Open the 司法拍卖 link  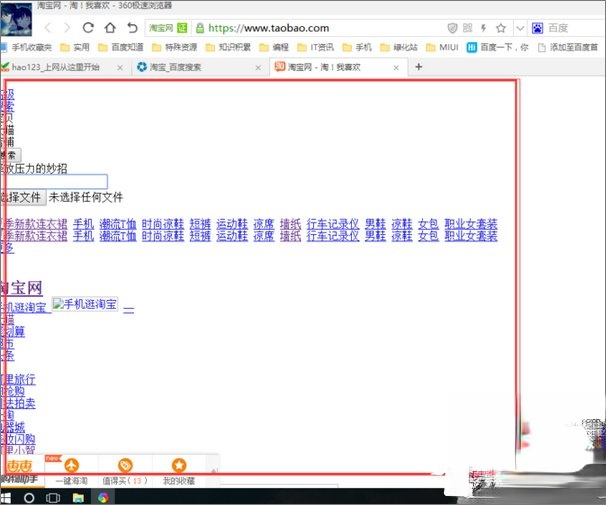coord(19,403)
